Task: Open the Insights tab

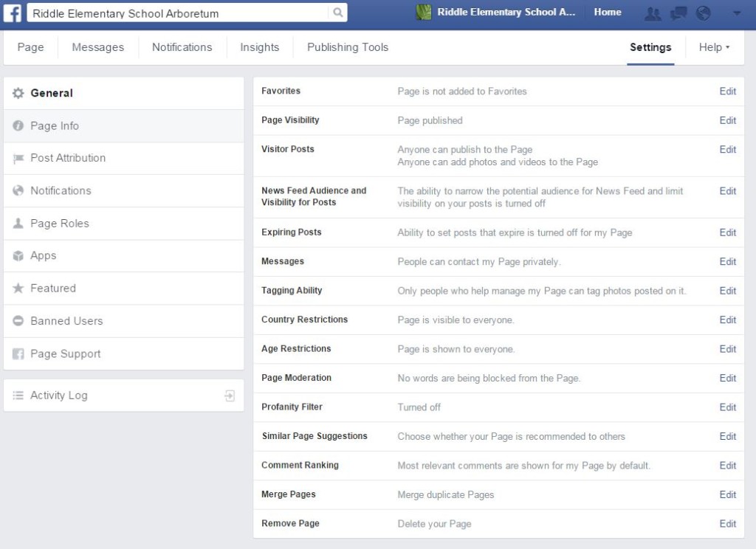Action: [259, 47]
